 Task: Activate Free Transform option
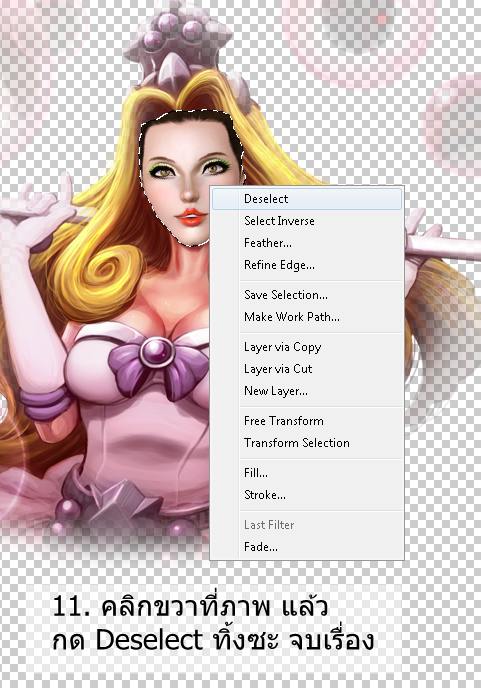pyautogui.click(x=307, y=421)
